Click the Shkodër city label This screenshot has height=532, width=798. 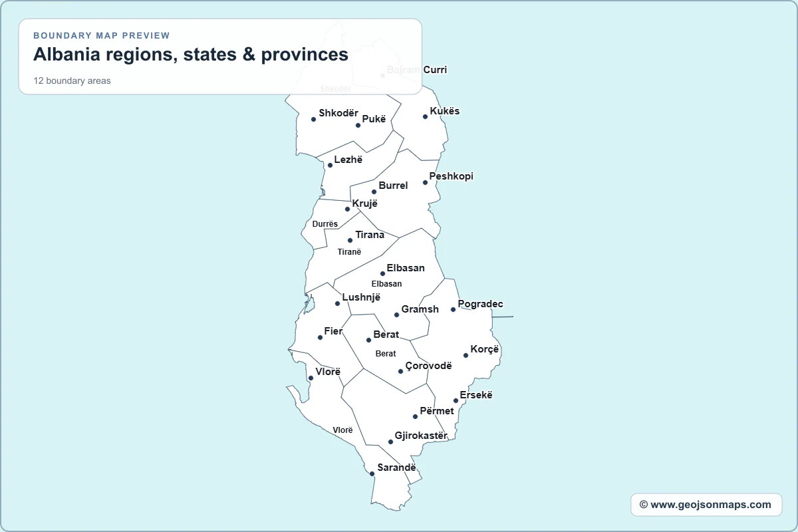click(x=338, y=113)
